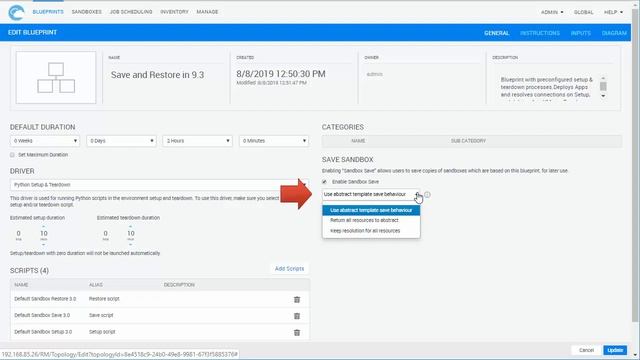Image resolution: width=640 pixels, height=360 pixels.
Task: Decrease the estimated setup duration minutes
Action: click(x=44, y=244)
